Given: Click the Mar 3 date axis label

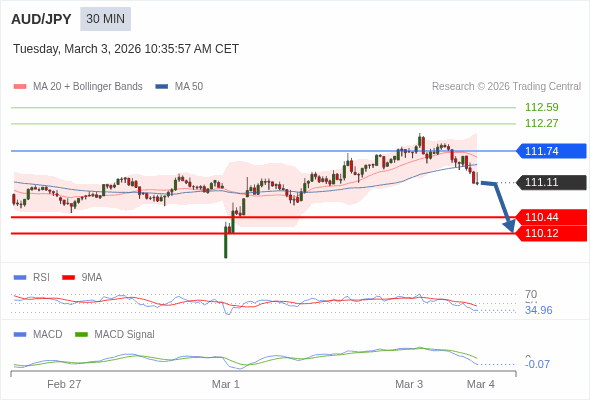Looking at the screenshot, I should (x=409, y=384).
